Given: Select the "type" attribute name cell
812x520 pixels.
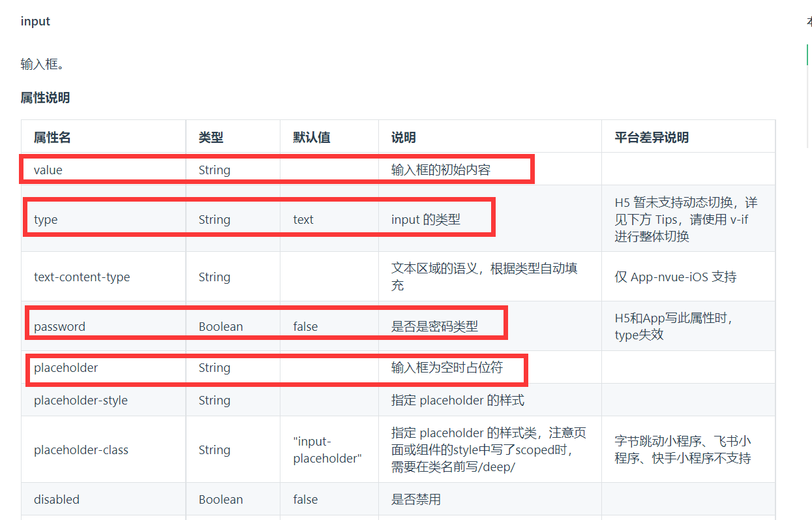Looking at the screenshot, I should click(x=46, y=220).
